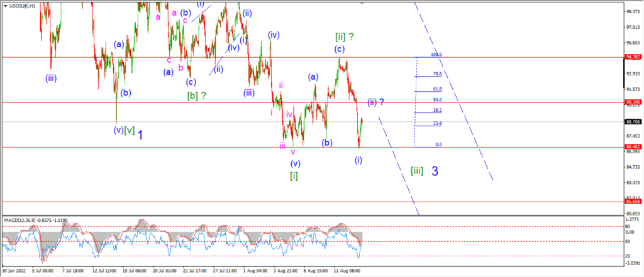Click the gray chart shift marker at top

(362, 3)
